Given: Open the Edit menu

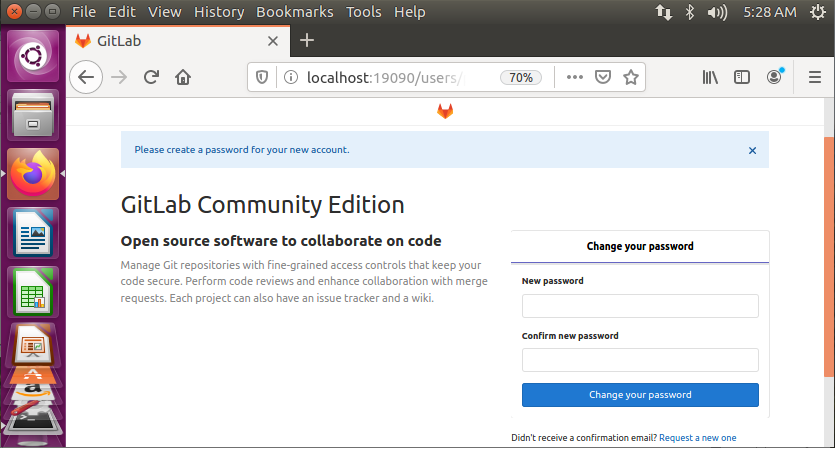Looking at the screenshot, I should coord(122,12).
